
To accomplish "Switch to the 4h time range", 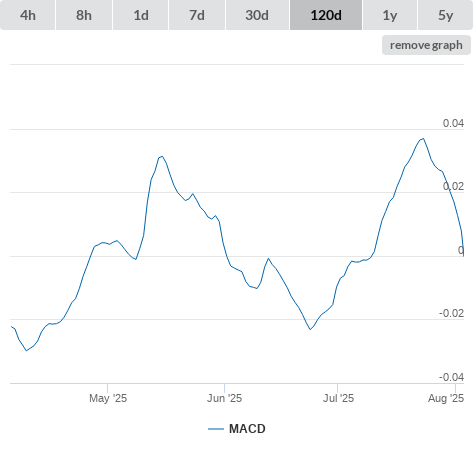I will [27, 15].
